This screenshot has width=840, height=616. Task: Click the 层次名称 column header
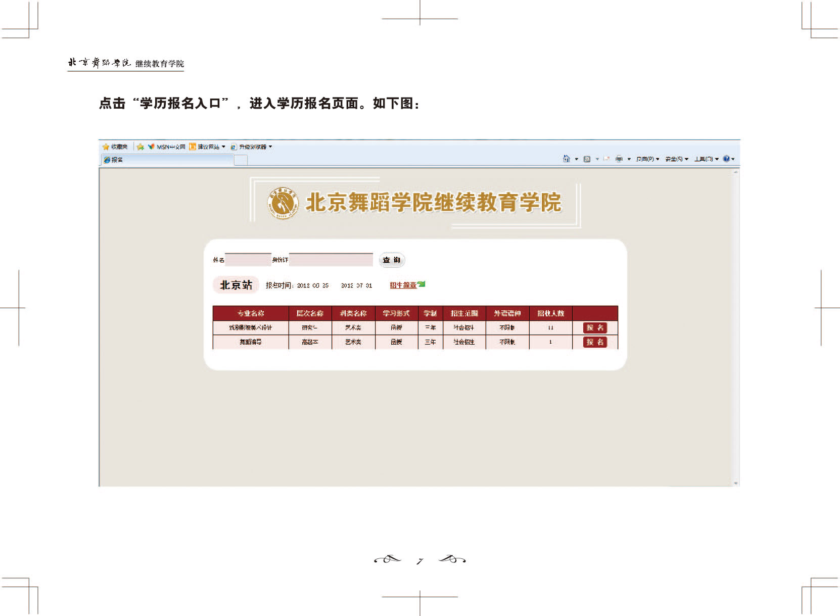(310, 313)
